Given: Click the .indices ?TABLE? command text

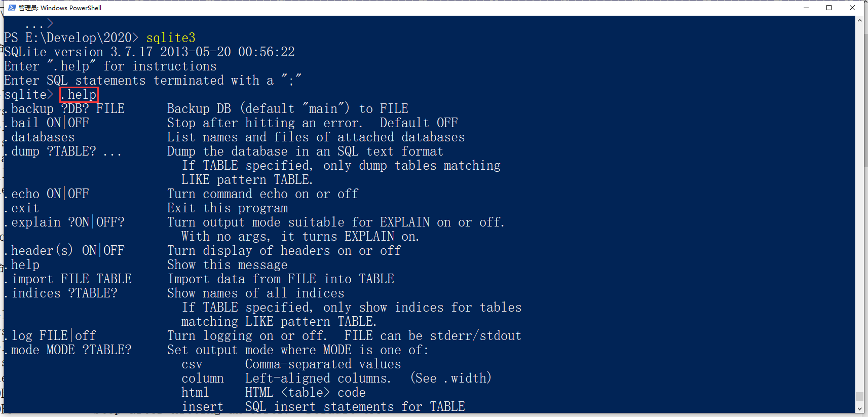Looking at the screenshot, I should tap(61, 293).
